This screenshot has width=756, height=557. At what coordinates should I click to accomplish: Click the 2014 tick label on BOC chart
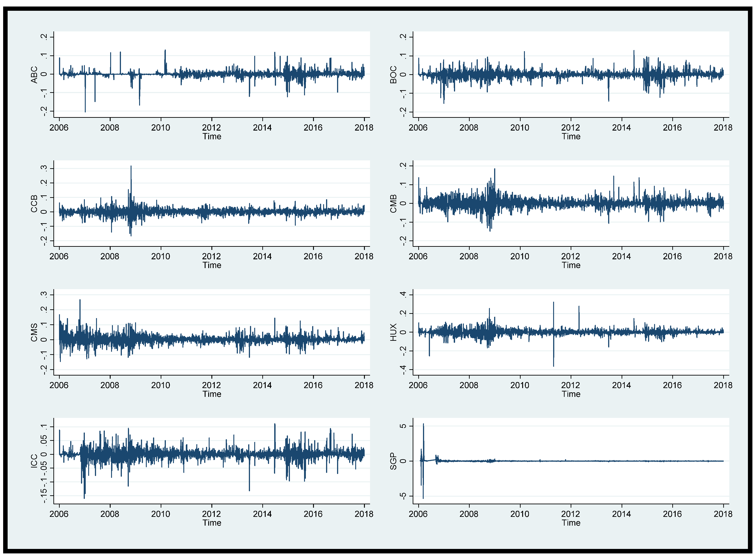click(621, 128)
